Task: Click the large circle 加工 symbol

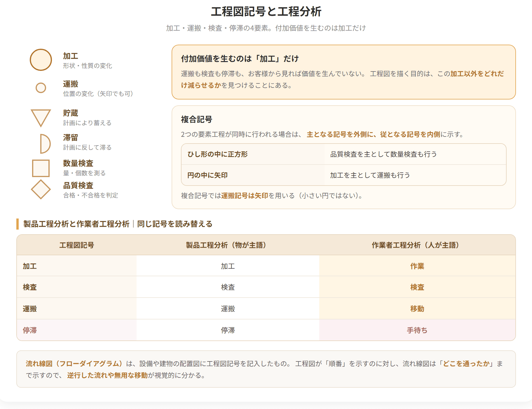Action: [41, 60]
